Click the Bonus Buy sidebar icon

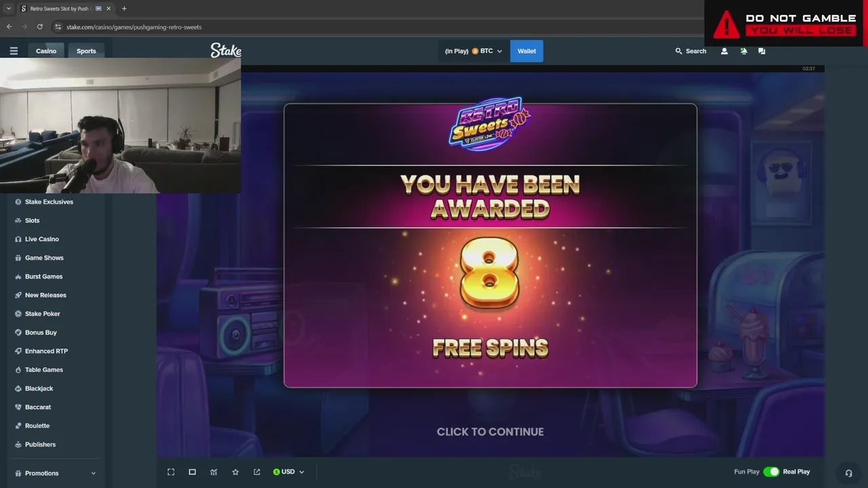[18, 332]
